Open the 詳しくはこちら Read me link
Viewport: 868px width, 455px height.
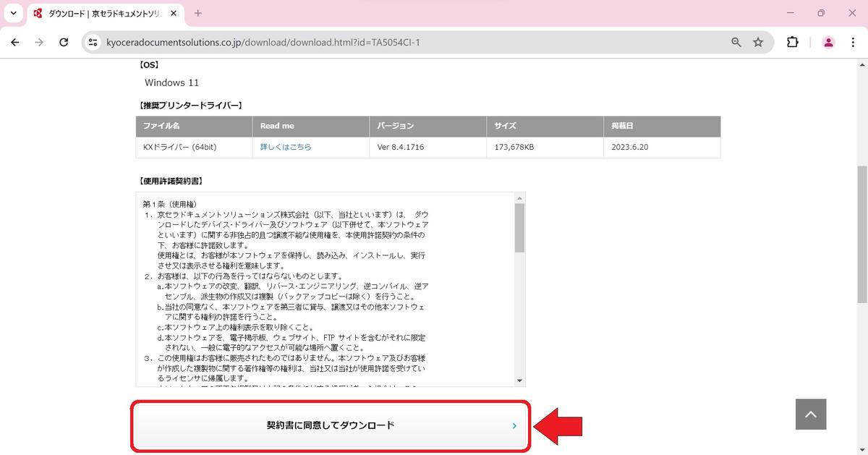(286, 147)
